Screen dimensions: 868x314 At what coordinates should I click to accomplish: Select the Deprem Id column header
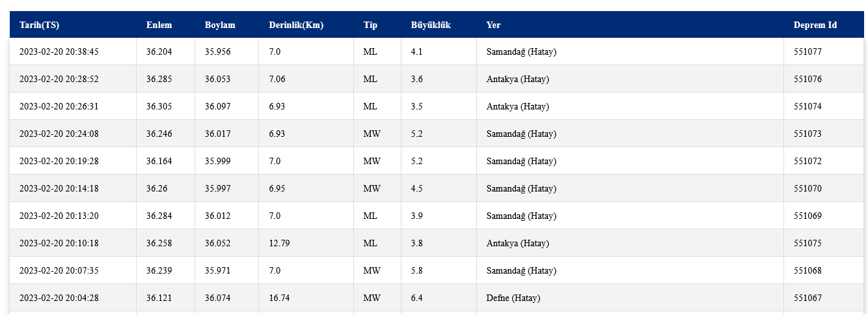tap(815, 25)
